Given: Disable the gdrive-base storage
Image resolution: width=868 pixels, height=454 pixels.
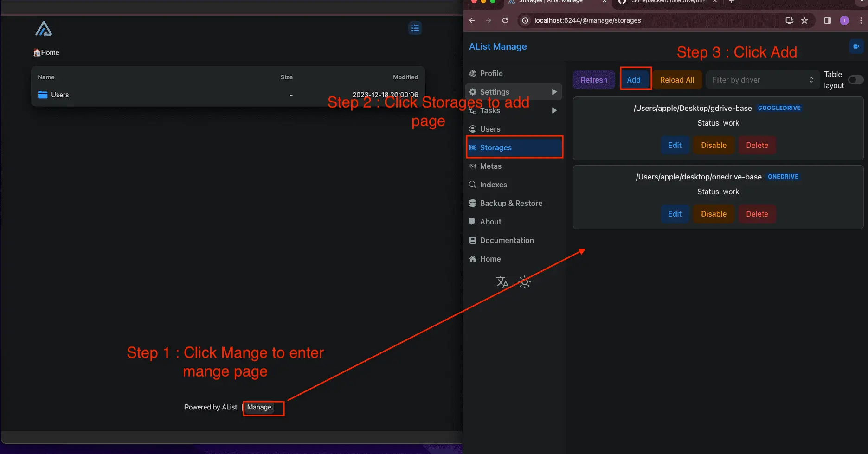Looking at the screenshot, I should (x=714, y=145).
